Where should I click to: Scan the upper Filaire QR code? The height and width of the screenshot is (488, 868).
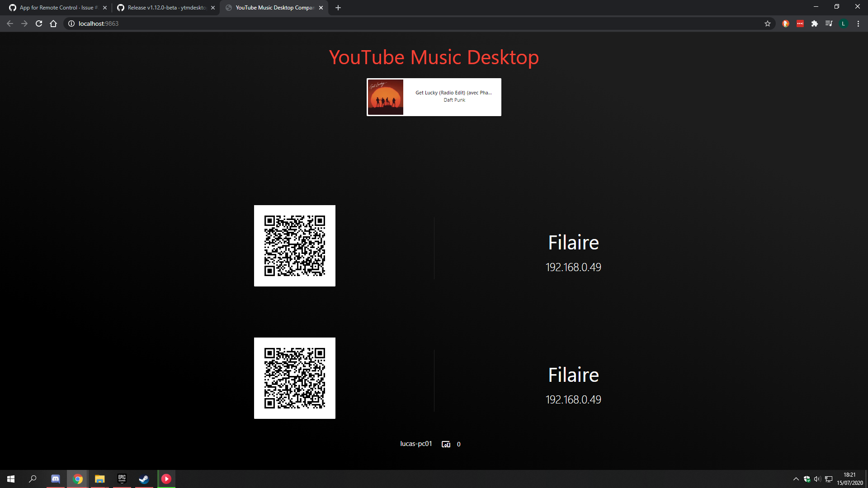pyautogui.click(x=294, y=245)
